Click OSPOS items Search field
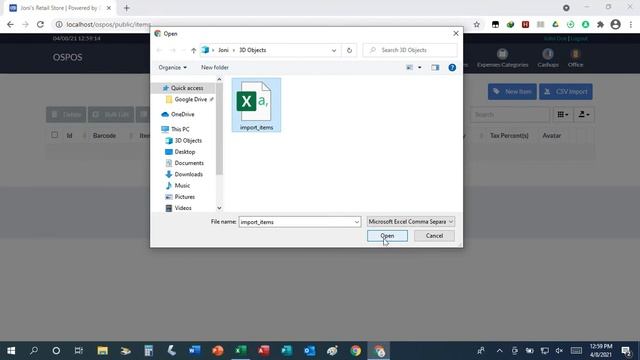Screen dimensions: 640x360 tap(509, 115)
